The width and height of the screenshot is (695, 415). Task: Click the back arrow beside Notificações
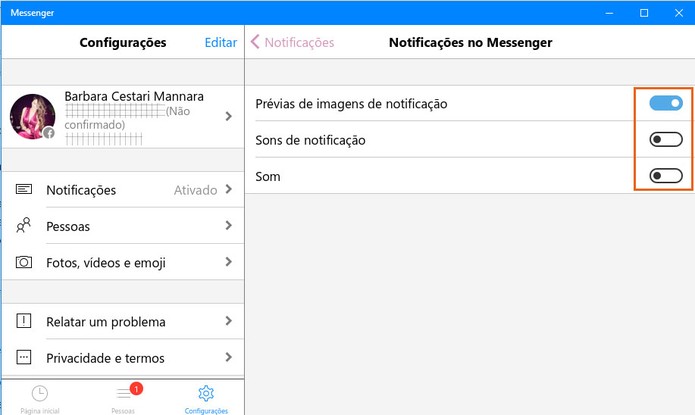(255, 42)
